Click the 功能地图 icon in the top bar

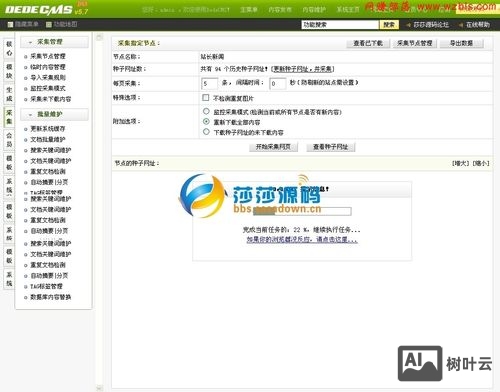point(49,24)
